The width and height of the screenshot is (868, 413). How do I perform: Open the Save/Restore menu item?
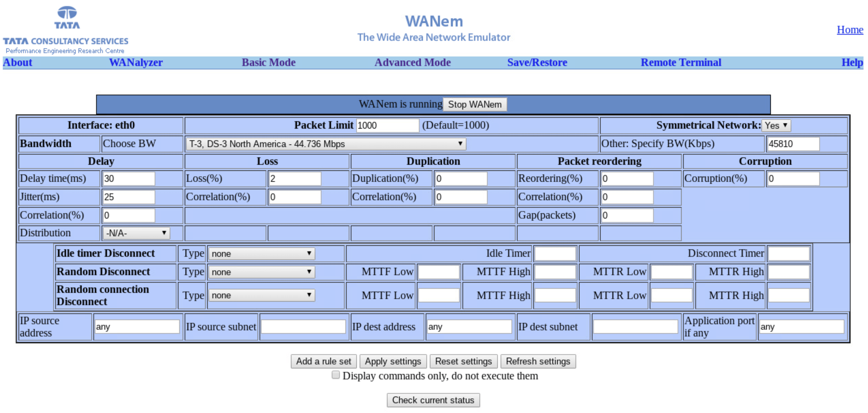pos(537,62)
